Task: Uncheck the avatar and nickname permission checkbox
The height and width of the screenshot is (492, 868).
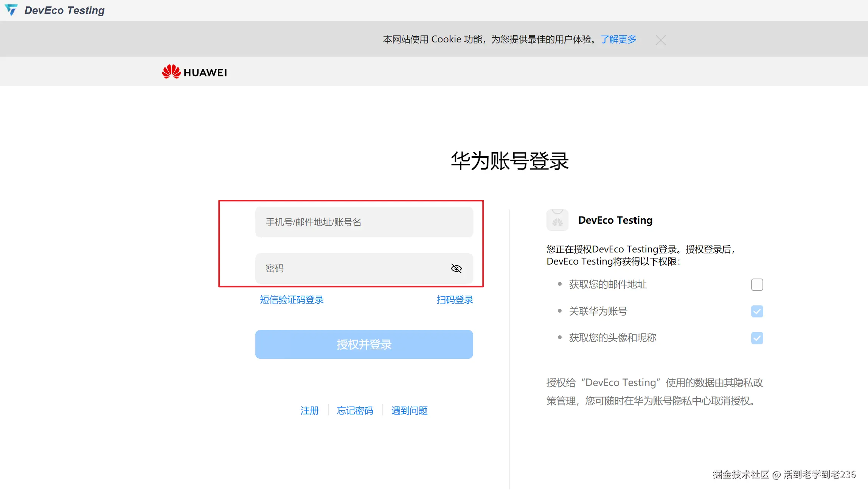Action: pyautogui.click(x=757, y=338)
